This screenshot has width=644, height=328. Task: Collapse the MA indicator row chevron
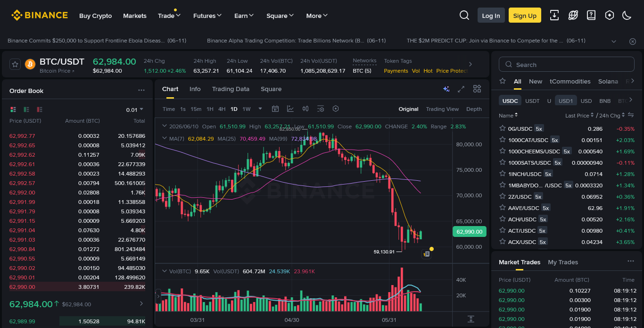click(165, 138)
